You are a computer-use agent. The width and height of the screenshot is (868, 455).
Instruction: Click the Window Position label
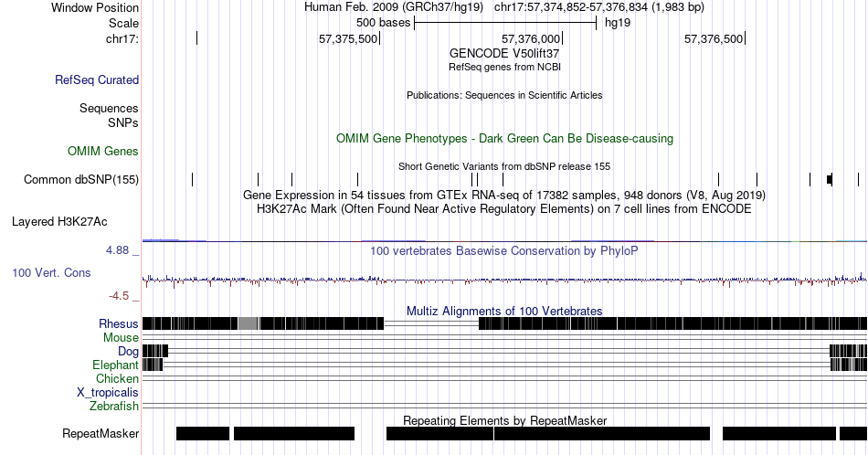[x=95, y=7]
